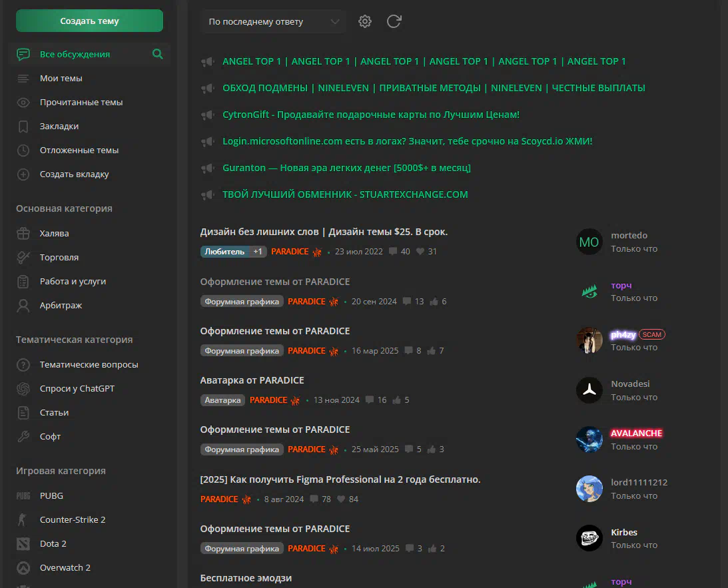The width and height of the screenshot is (728, 588).
Task: Click the AVALANCHE username
Action: pos(636,433)
